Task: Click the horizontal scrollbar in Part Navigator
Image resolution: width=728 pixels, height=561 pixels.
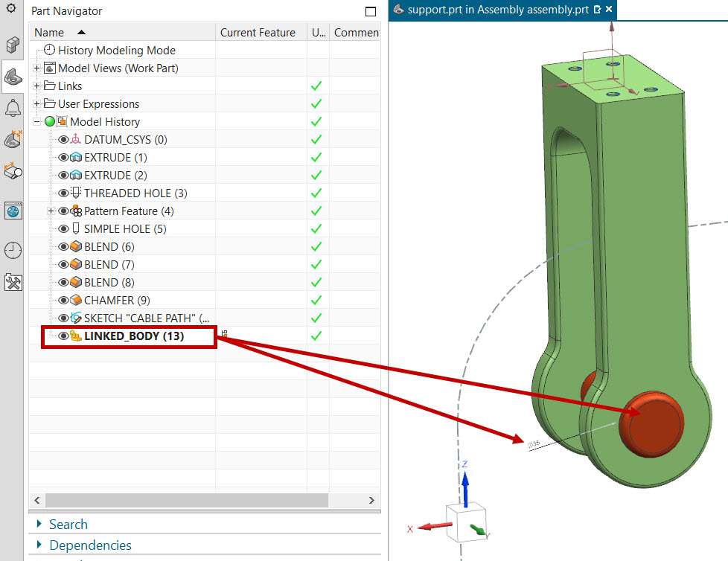Action: 186,499
